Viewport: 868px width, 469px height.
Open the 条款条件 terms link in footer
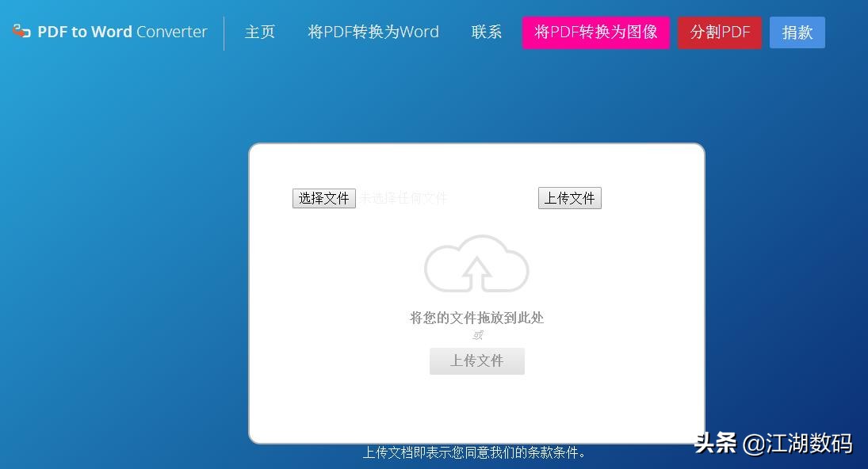pyautogui.click(x=553, y=452)
